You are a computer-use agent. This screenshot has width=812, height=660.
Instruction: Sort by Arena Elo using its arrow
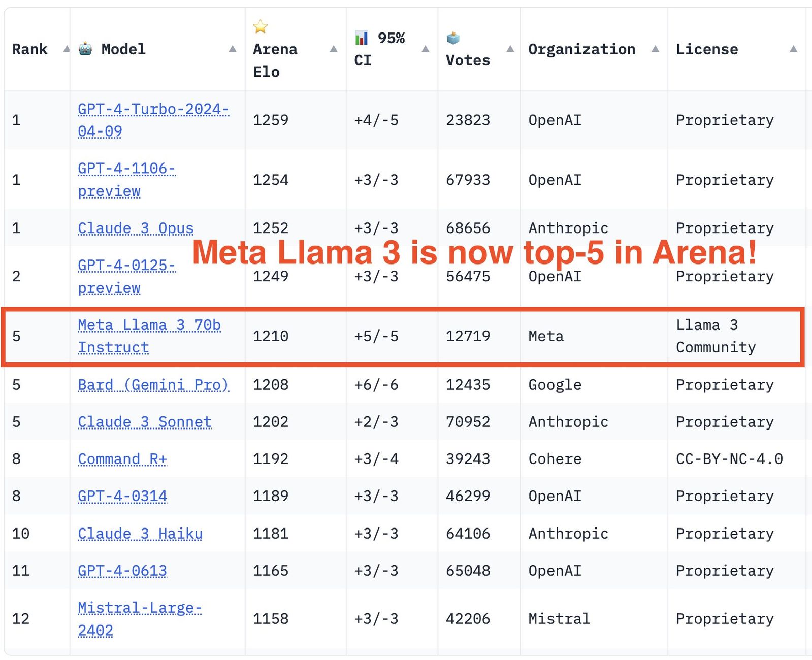click(334, 49)
